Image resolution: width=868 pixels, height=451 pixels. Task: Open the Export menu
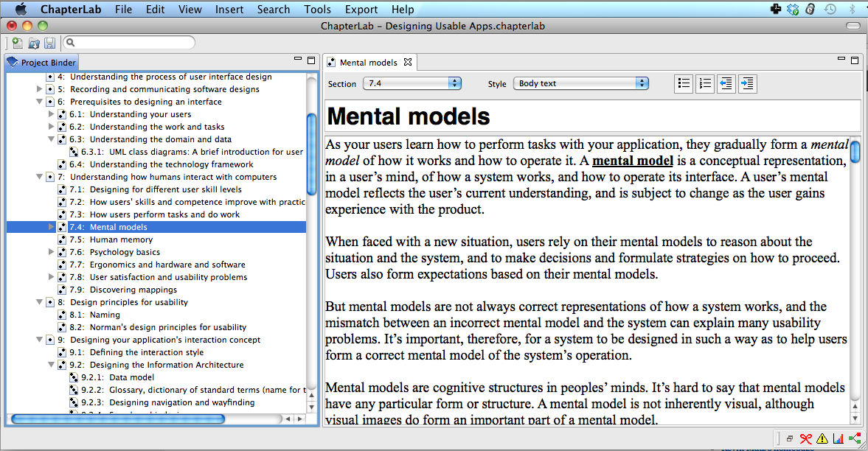(361, 10)
